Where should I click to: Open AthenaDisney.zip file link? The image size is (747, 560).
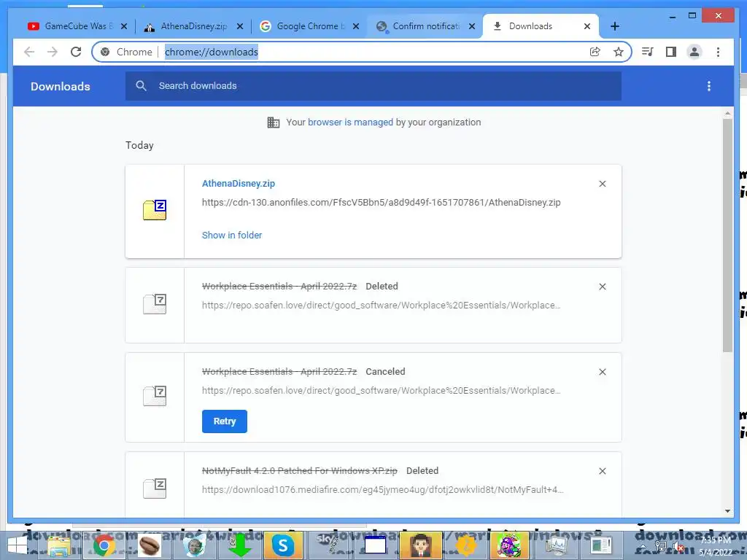coord(239,183)
